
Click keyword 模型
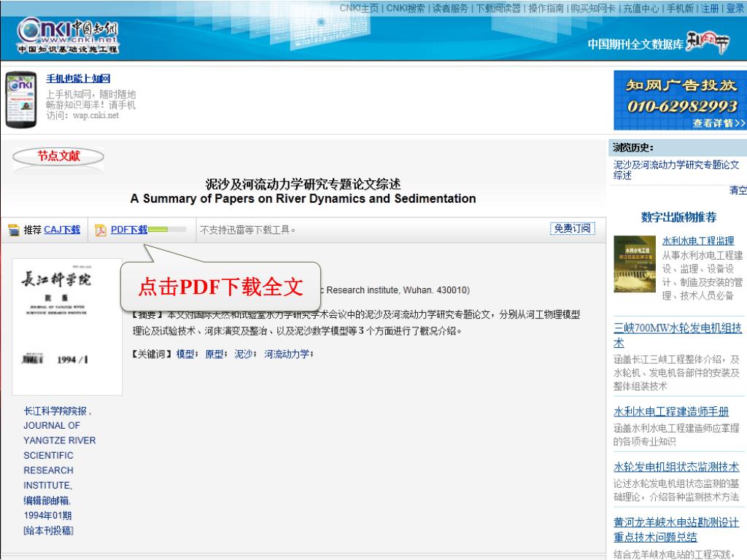pyautogui.click(x=185, y=354)
